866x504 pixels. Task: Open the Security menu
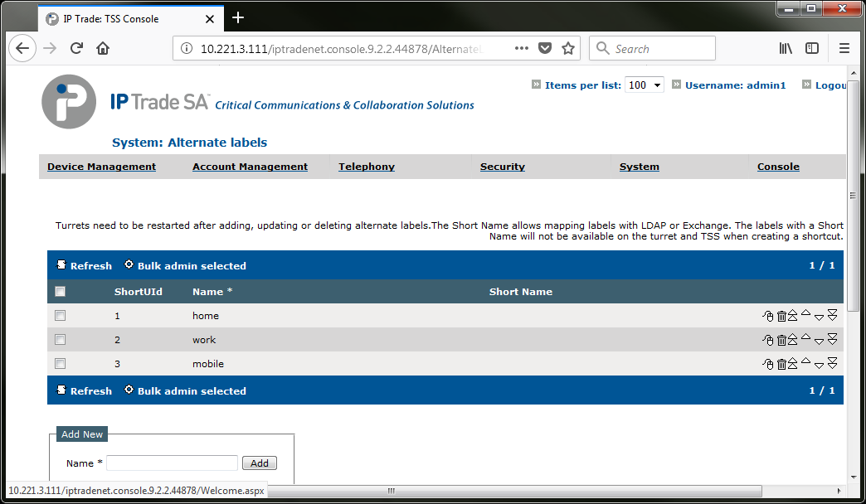pyautogui.click(x=503, y=167)
